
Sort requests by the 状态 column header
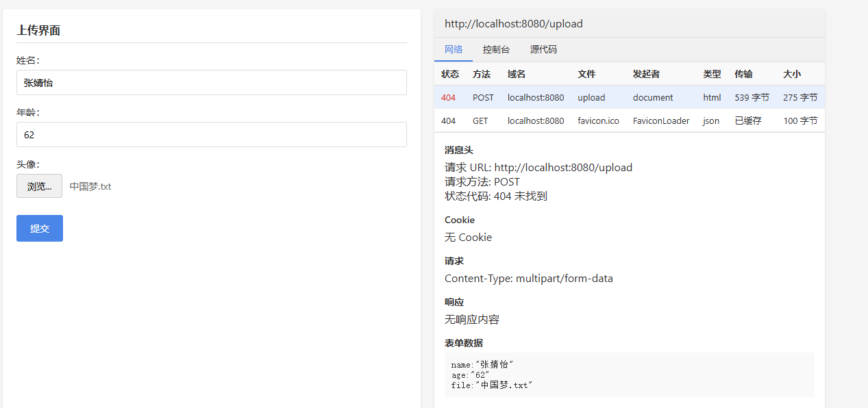tap(450, 74)
